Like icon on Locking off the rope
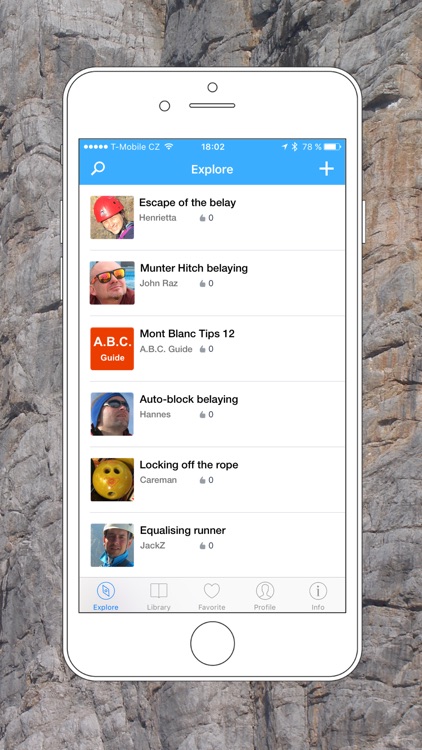Image resolution: width=422 pixels, height=750 pixels. [202, 480]
